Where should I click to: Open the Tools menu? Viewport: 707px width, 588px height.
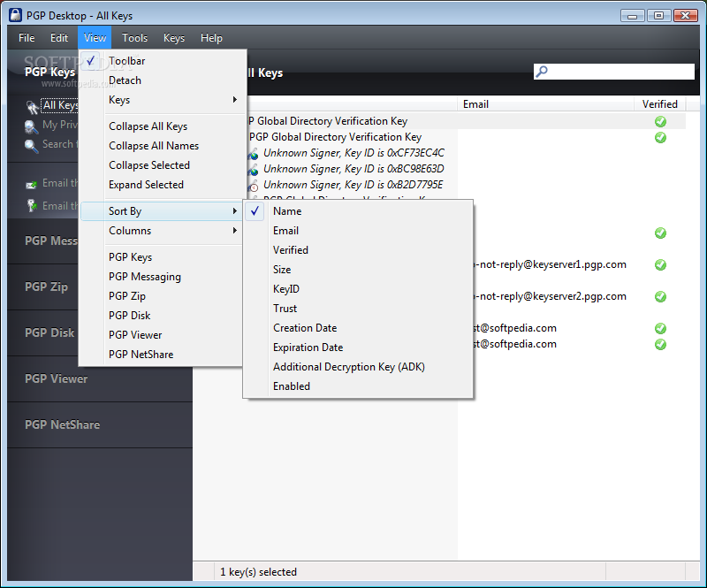pos(135,38)
